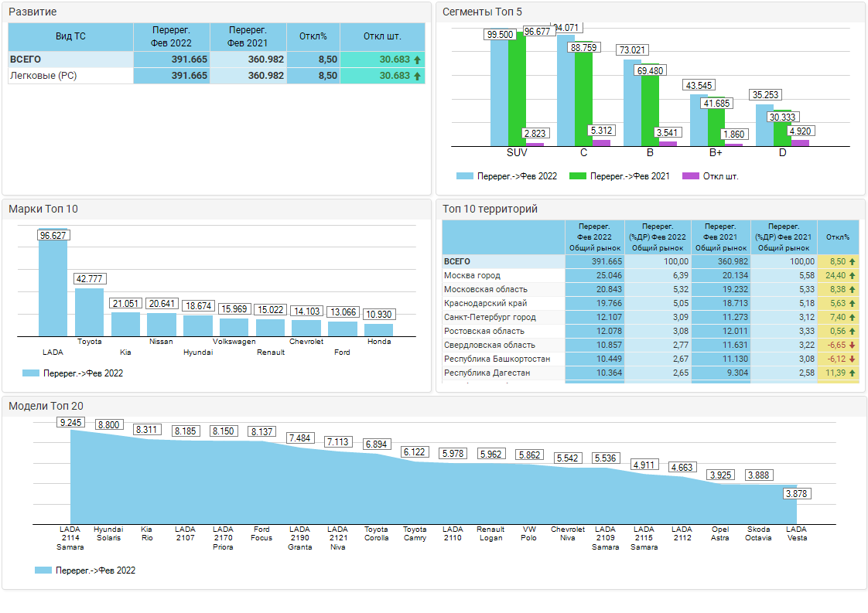This screenshot has width=868, height=613.
Task: Click green legend swatch Перерег.->Фев 2021
Action: tap(577, 176)
